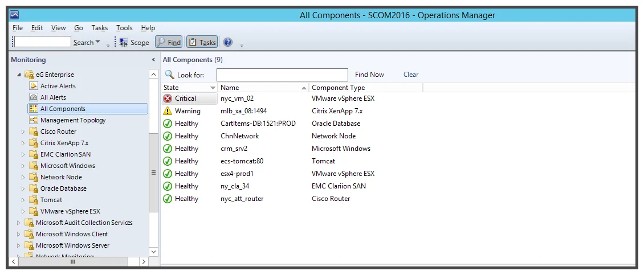Expand the Cisco Router tree node
This screenshot has width=644, height=275.
pos(23,132)
